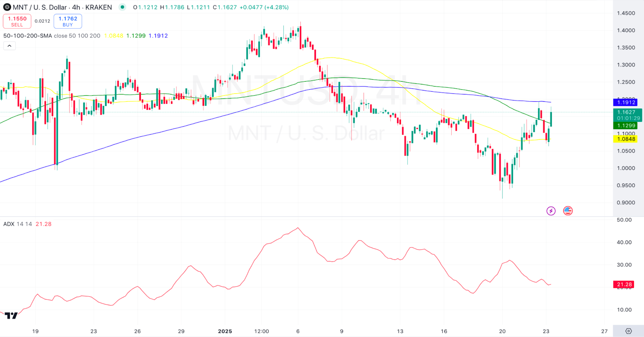
Task: Click the MNT / U. S. Dollar title
Action: tap(40, 7)
